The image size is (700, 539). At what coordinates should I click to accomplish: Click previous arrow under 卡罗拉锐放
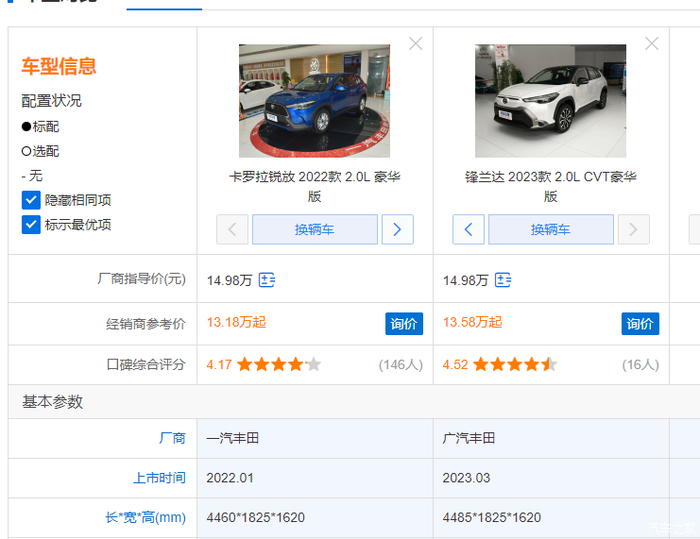click(x=232, y=229)
